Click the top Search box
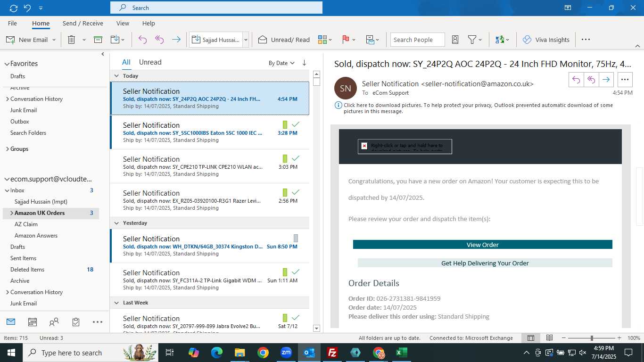This screenshot has height=362, width=644. [216, 8]
